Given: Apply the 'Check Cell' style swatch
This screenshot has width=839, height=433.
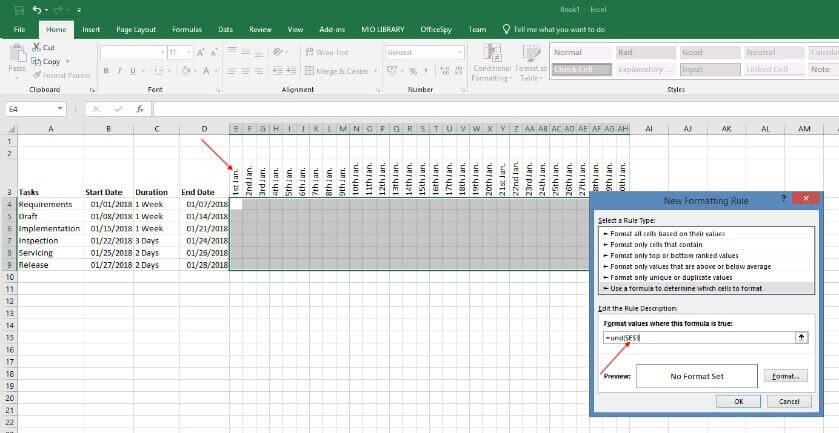Looking at the screenshot, I should point(580,70).
